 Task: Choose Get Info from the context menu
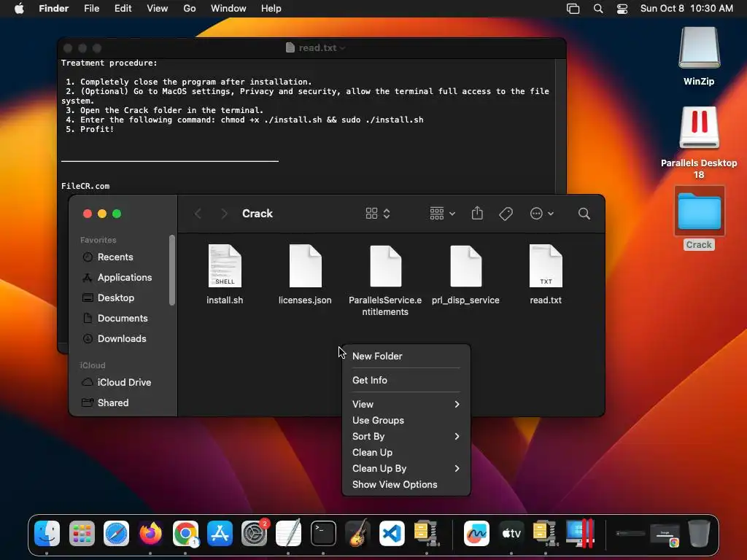(x=406, y=380)
